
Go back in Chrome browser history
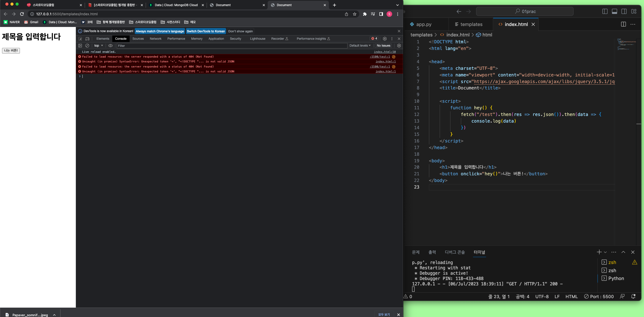[x=6, y=14]
